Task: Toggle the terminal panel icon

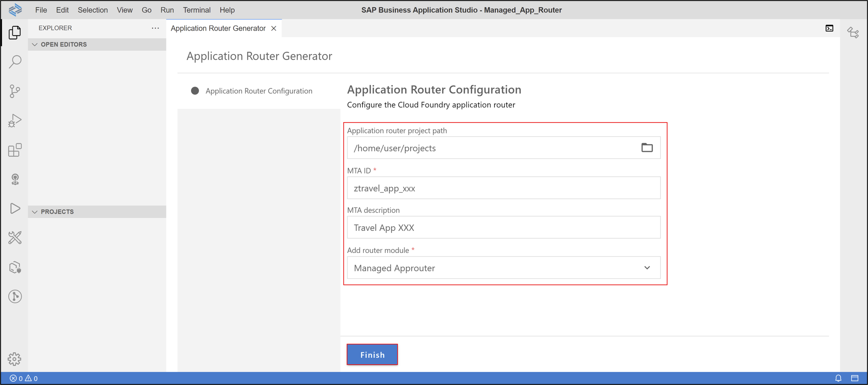Action: click(x=829, y=28)
